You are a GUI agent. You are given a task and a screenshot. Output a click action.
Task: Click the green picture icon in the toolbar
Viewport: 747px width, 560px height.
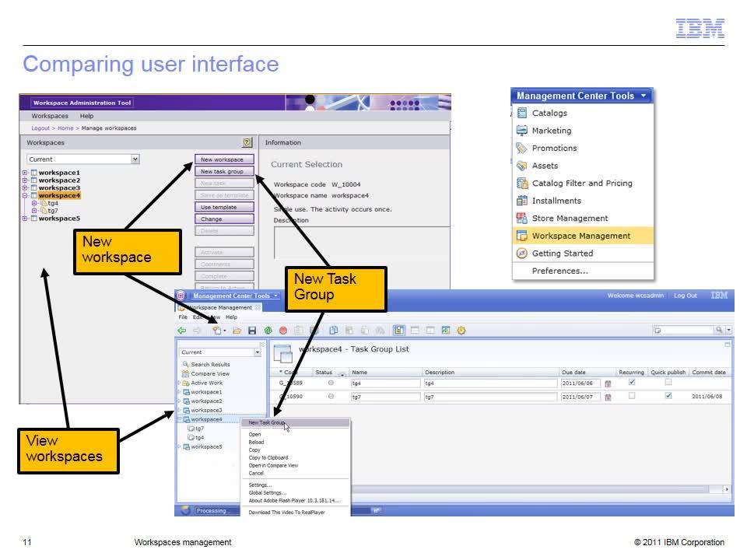[445, 330]
